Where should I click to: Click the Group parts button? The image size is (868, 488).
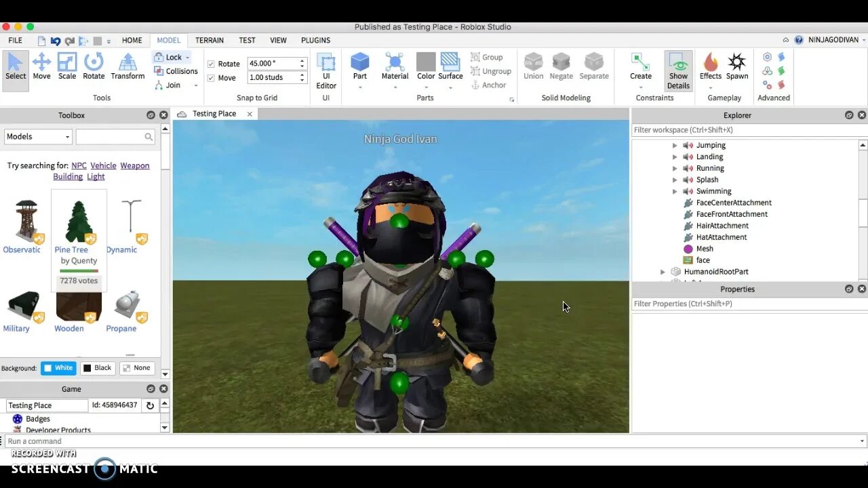pyautogui.click(x=487, y=57)
